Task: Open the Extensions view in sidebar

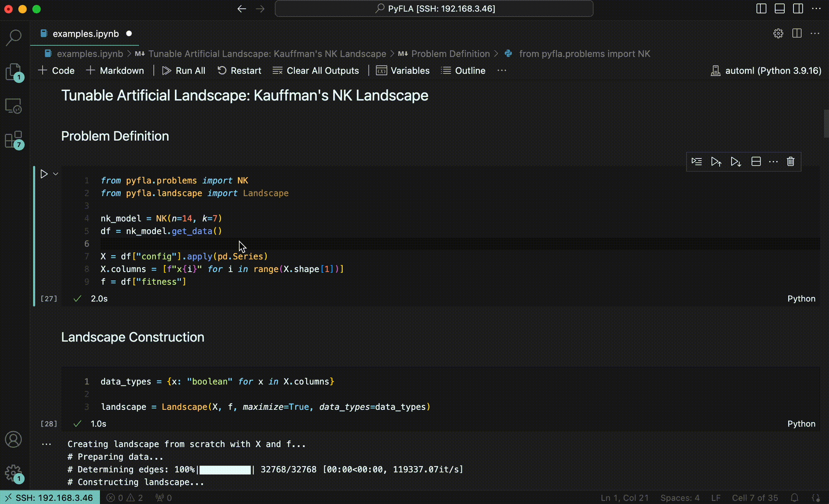Action: tap(14, 141)
